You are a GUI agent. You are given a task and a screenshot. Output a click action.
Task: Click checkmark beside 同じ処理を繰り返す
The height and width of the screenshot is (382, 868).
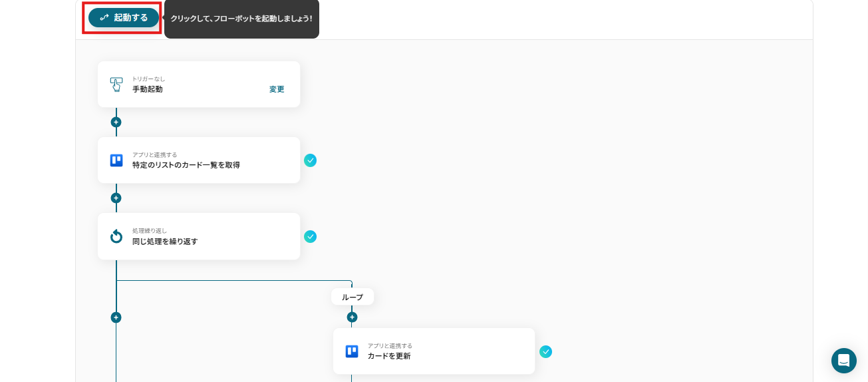pos(310,236)
